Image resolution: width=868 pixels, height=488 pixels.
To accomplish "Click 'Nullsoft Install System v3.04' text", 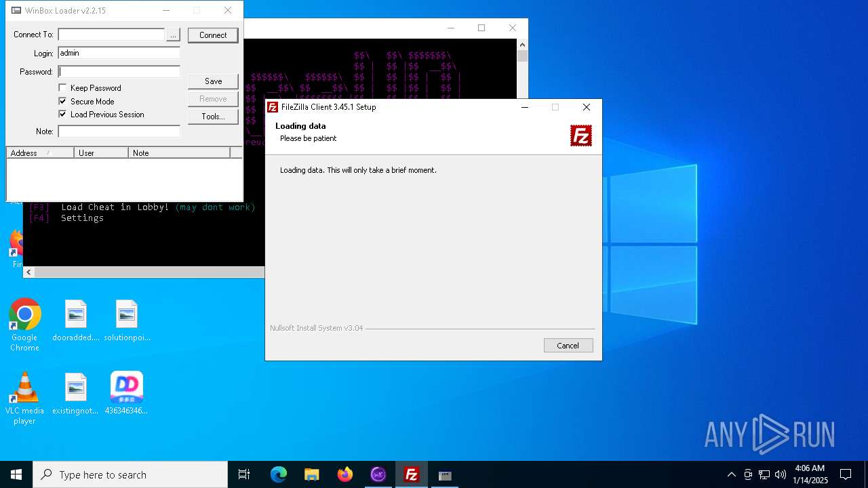I will [x=317, y=328].
